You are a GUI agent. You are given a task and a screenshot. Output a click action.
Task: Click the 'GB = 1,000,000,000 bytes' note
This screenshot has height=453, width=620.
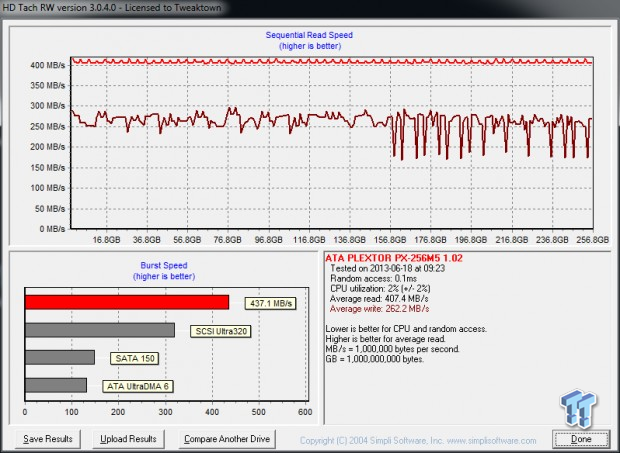click(x=375, y=359)
